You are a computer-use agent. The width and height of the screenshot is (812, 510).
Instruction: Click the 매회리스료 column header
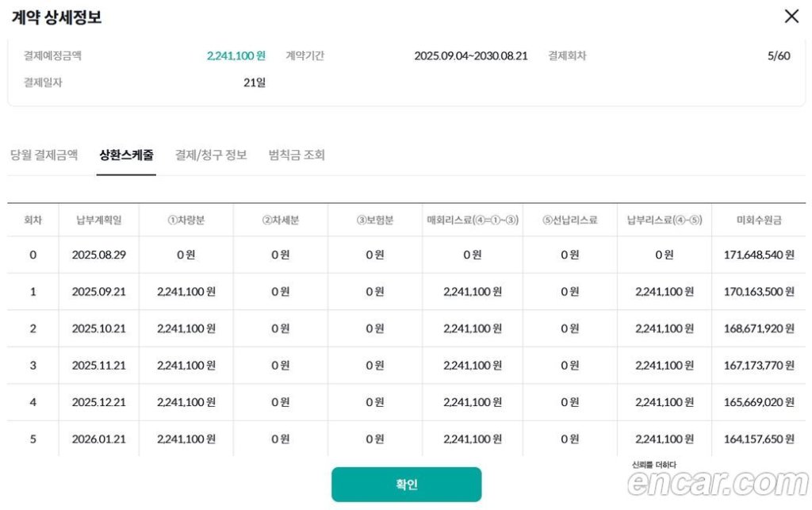(472, 220)
